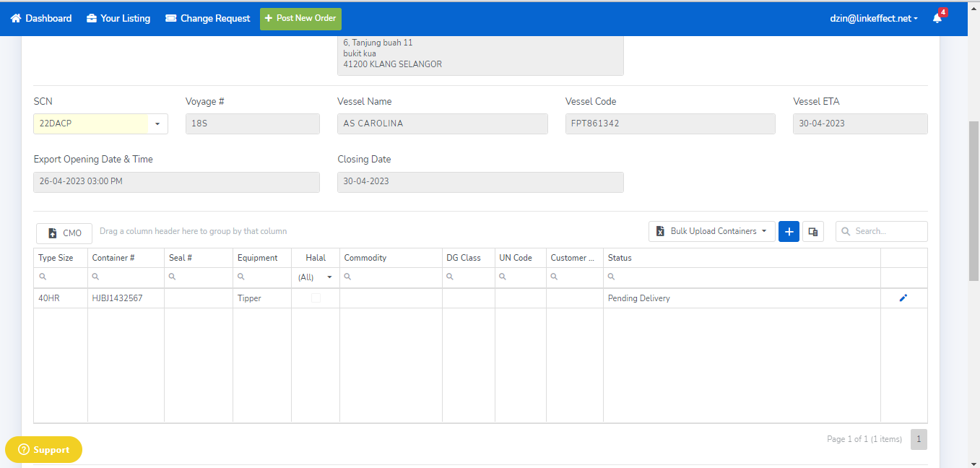
Task: Open the Halal (All) filter dropdown
Action: click(x=316, y=277)
